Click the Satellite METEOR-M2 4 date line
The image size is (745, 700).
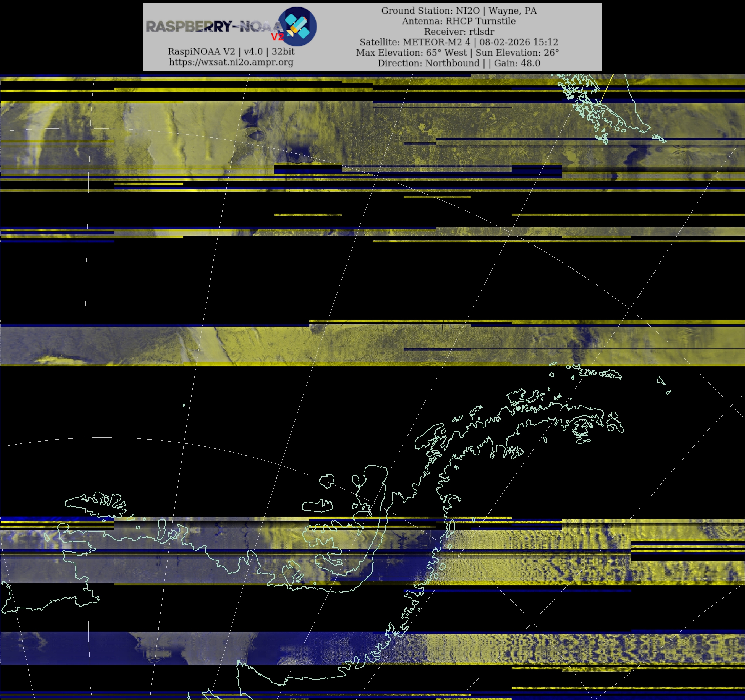coord(459,42)
